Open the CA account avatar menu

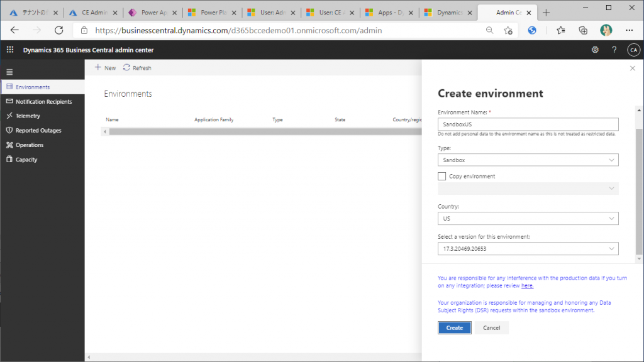coord(633,50)
